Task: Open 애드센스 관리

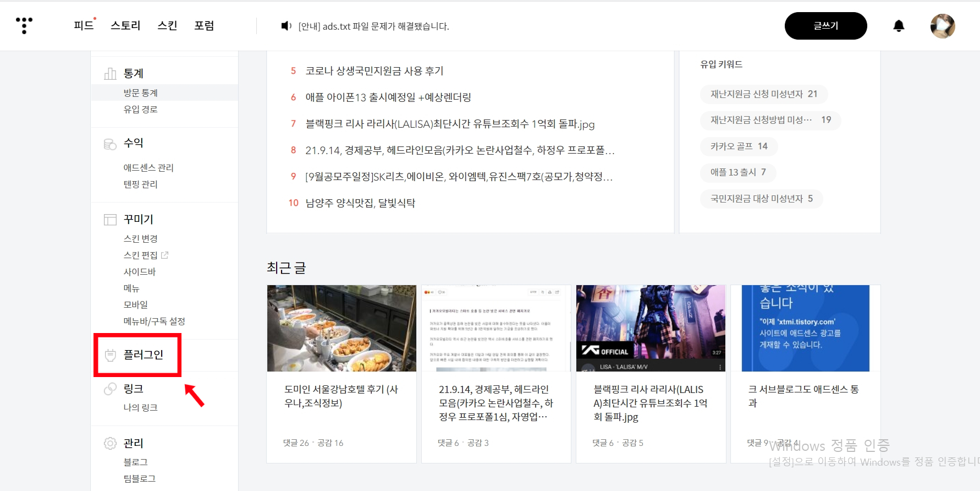Action: pyautogui.click(x=148, y=167)
